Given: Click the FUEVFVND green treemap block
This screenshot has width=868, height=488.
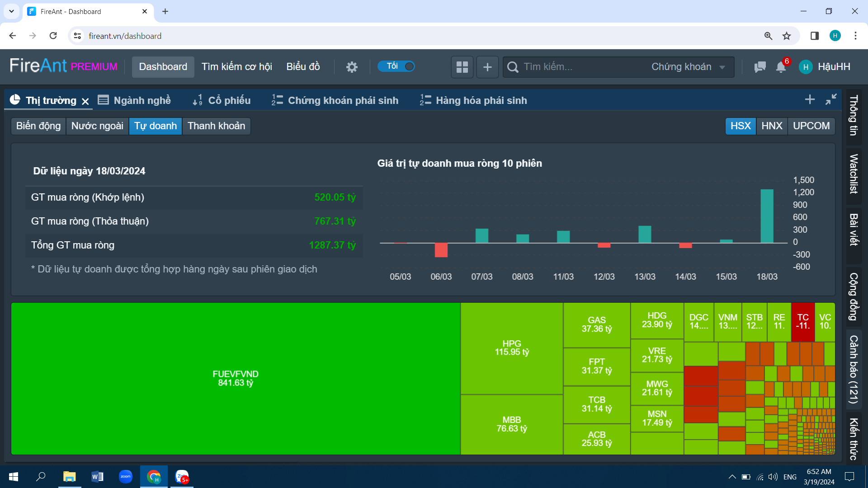Looking at the screenshot, I should pos(236,378).
